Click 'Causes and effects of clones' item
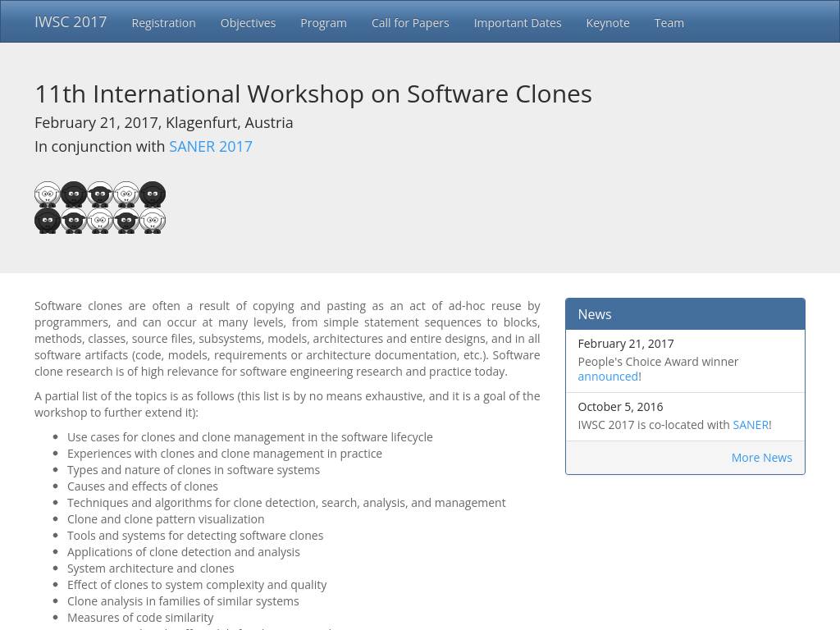 click(x=143, y=486)
